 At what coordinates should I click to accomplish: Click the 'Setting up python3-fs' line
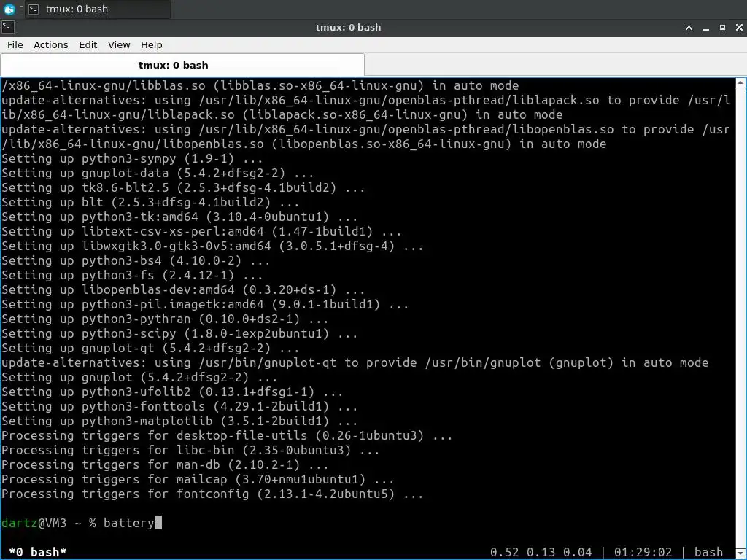click(x=132, y=275)
